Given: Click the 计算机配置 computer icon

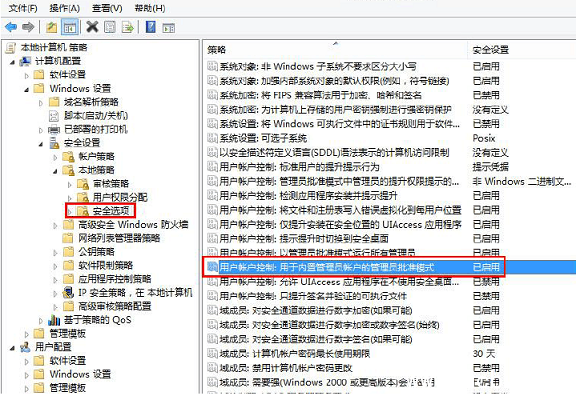Looking at the screenshot, I should [25, 61].
